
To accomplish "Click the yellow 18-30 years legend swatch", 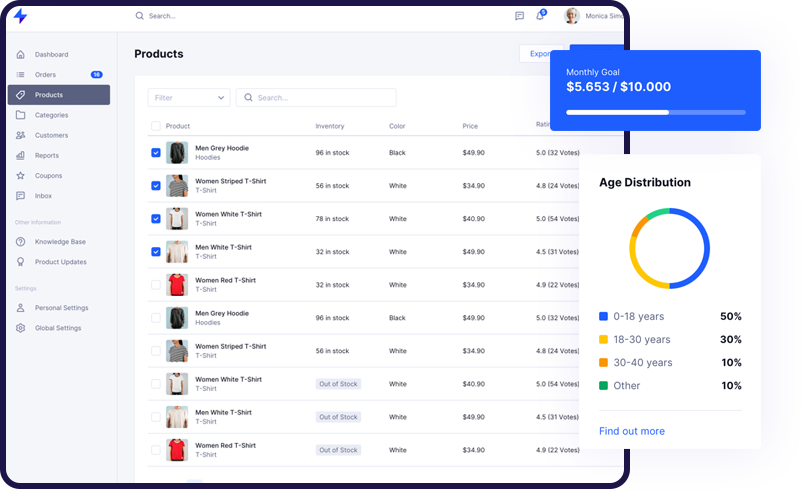I will (603, 339).
